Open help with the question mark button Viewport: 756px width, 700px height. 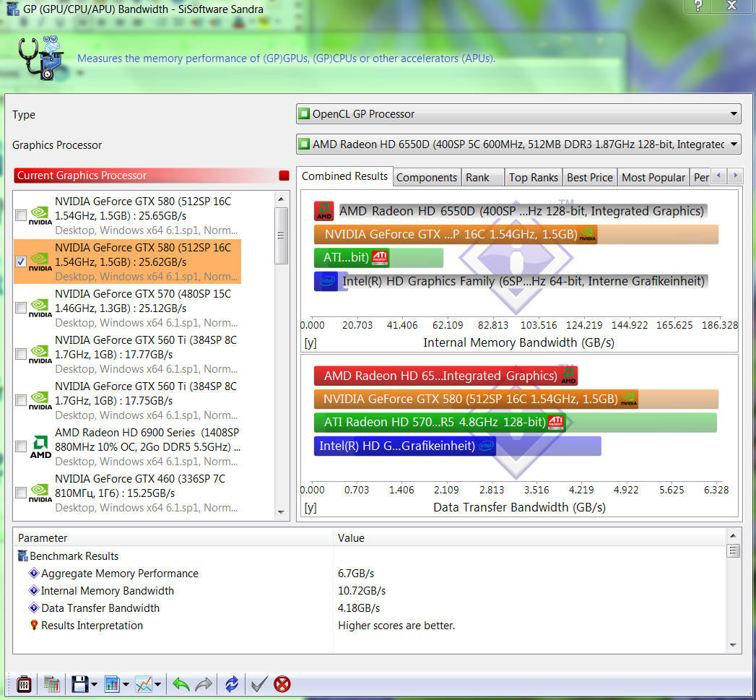pos(698,6)
